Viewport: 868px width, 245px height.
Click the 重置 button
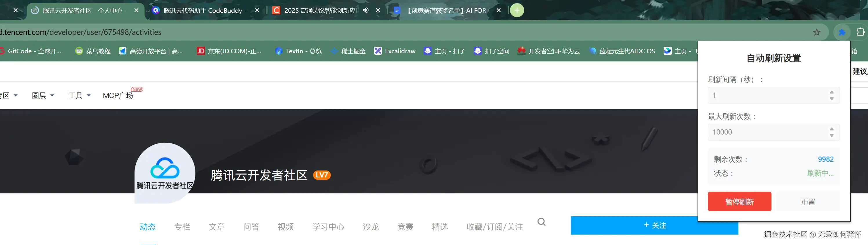tap(808, 202)
